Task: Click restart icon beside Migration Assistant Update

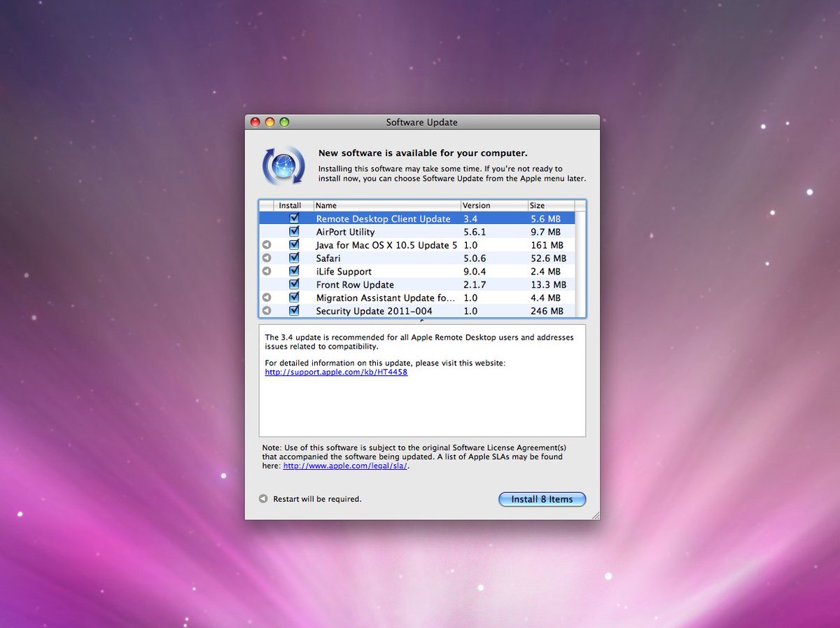Action: click(x=267, y=298)
